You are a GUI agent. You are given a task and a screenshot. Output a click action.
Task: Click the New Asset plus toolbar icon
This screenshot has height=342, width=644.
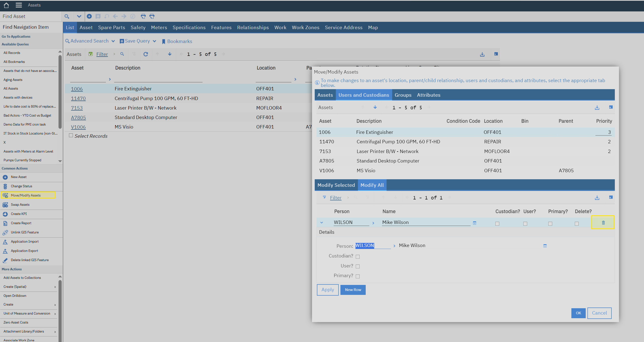[89, 16]
